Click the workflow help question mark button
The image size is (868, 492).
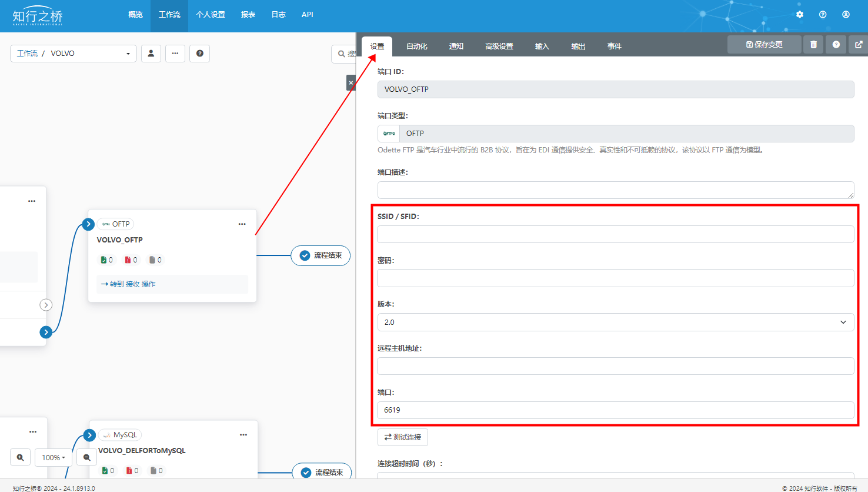pos(200,54)
